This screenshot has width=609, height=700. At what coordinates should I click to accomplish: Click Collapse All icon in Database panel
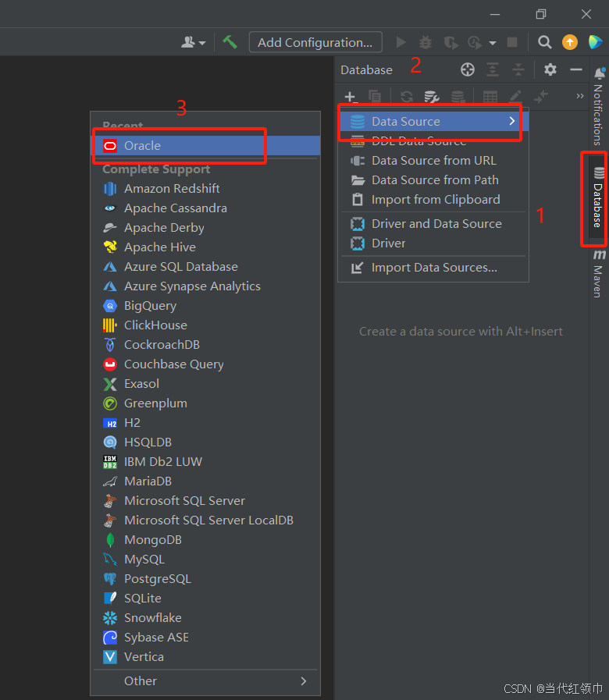pyautogui.click(x=518, y=69)
